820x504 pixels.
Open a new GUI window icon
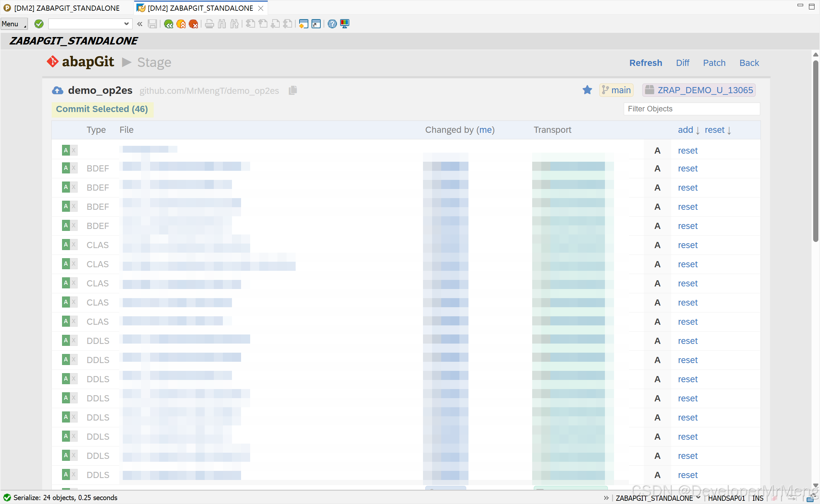pyautogui.click(x=303, y=24)
